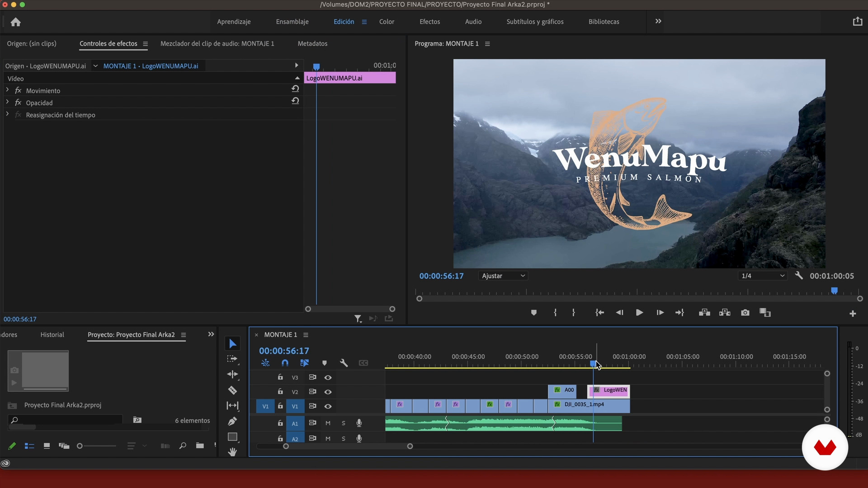Screen dimensions: 868x488
Task: Click the Home icon
Action: 16,22
